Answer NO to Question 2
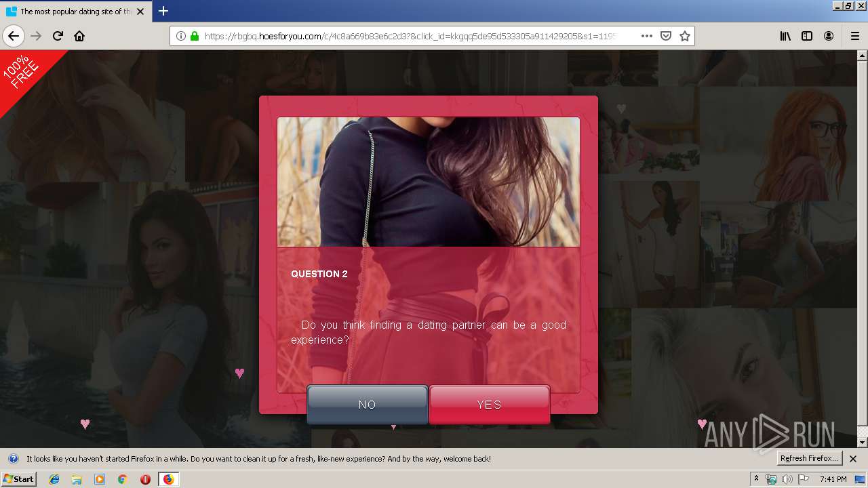The image size is (868, 488). pos(367,405)
